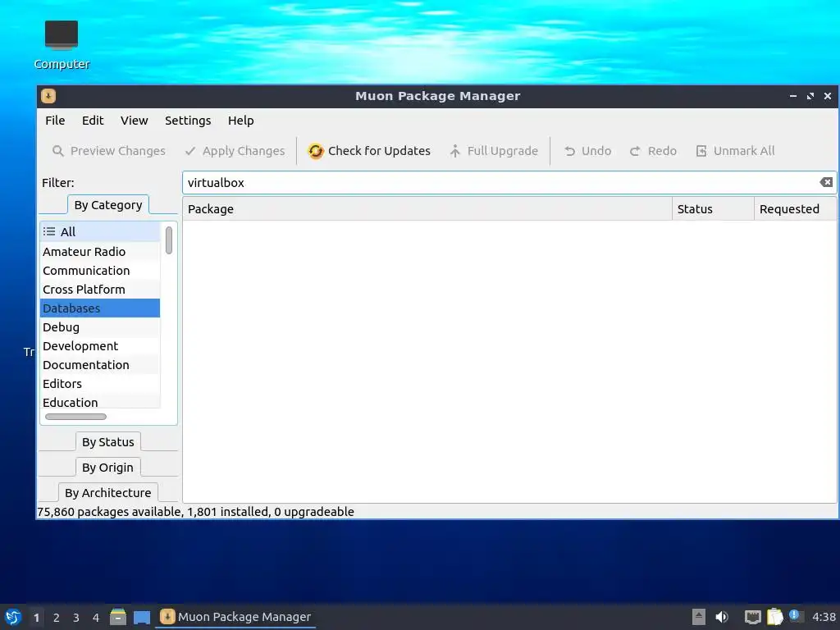This screenshot has height=630, width=840.
Task: Switch to the By Origin tab
Action: click(x=107, y=467)
